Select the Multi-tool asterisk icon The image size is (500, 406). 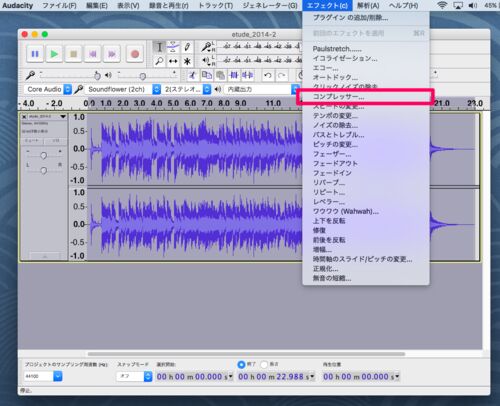coord(187,61)
